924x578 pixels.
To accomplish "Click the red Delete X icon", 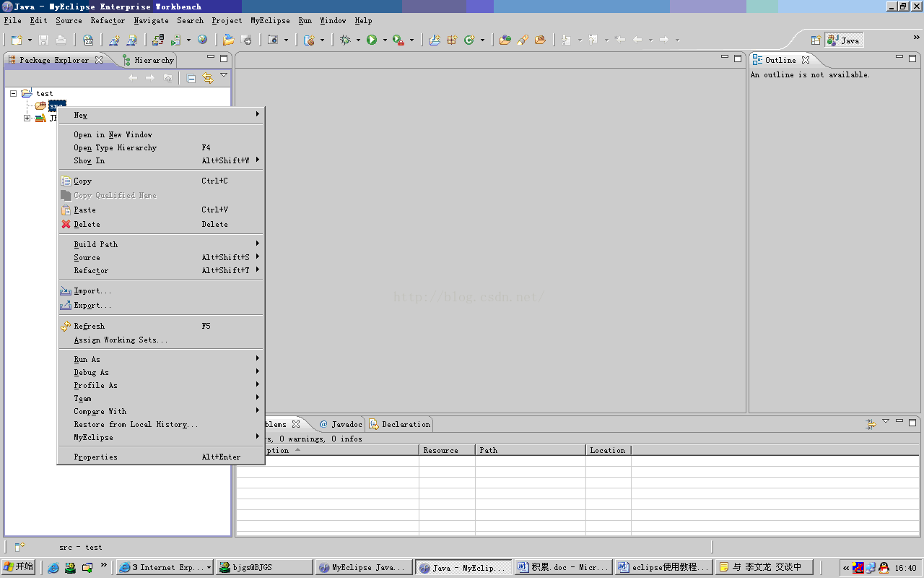I will pos(66,224).
